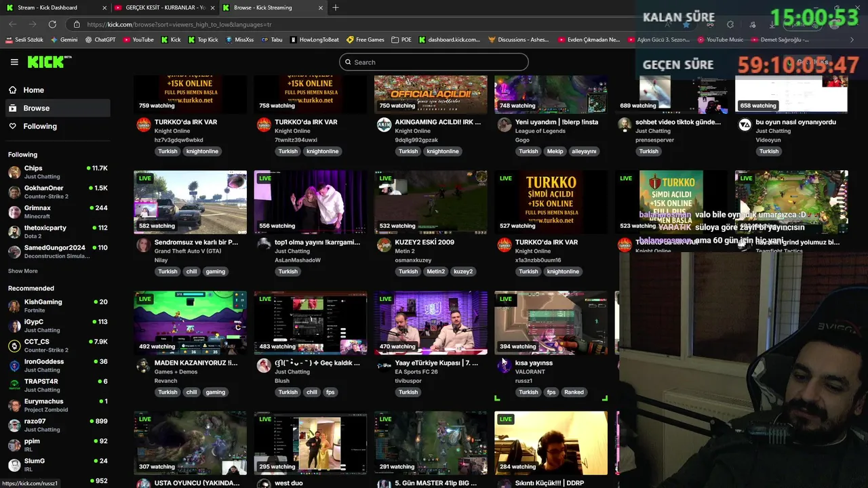Expand the bookmarks overflow chevron

852,40
